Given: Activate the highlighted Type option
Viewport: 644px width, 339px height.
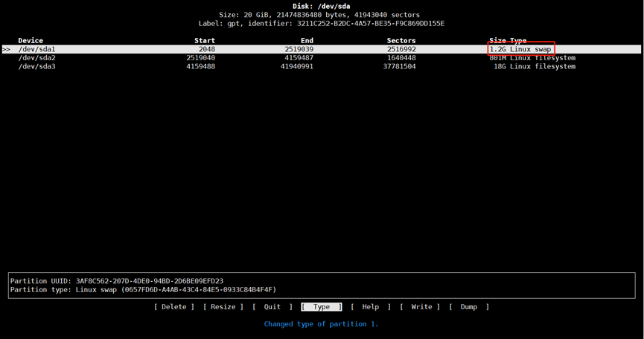Looking at the screenshot, I should click(x=322, y=307).
